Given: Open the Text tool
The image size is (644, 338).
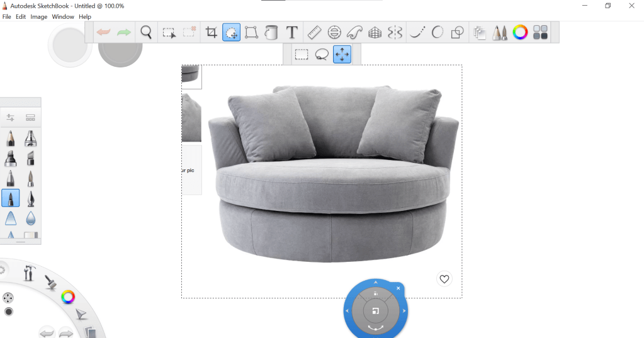Looking at the screenshot, I should [291, 33].
